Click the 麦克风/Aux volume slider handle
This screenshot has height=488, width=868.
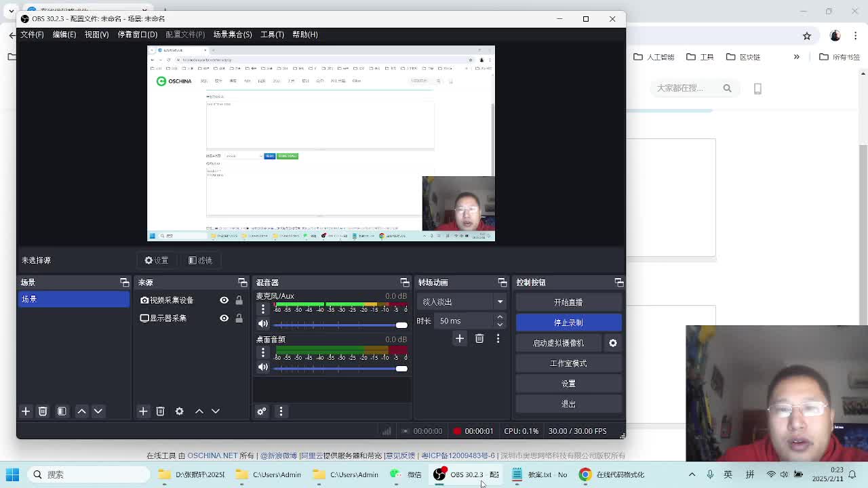pyautogui.click(x=401, y=325)
